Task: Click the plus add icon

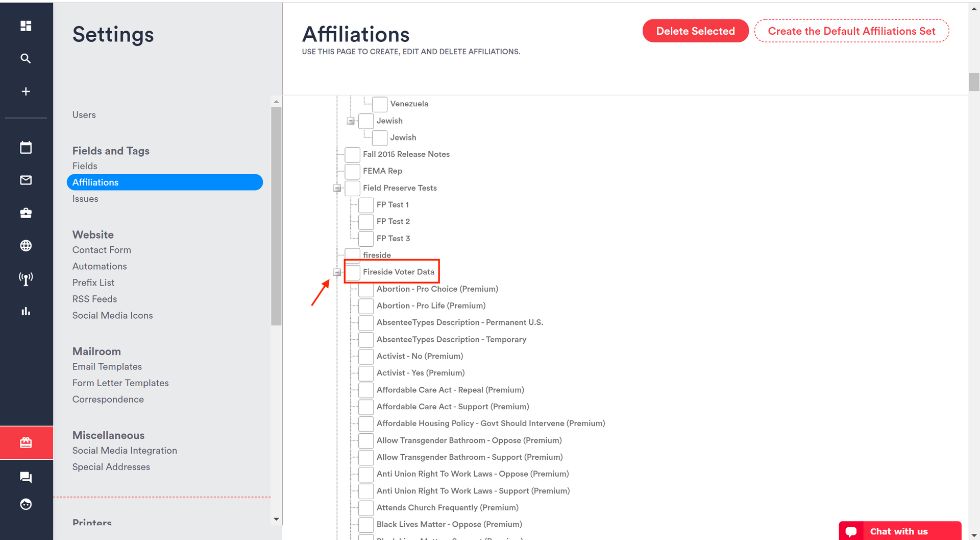Action: coord(26,91)
